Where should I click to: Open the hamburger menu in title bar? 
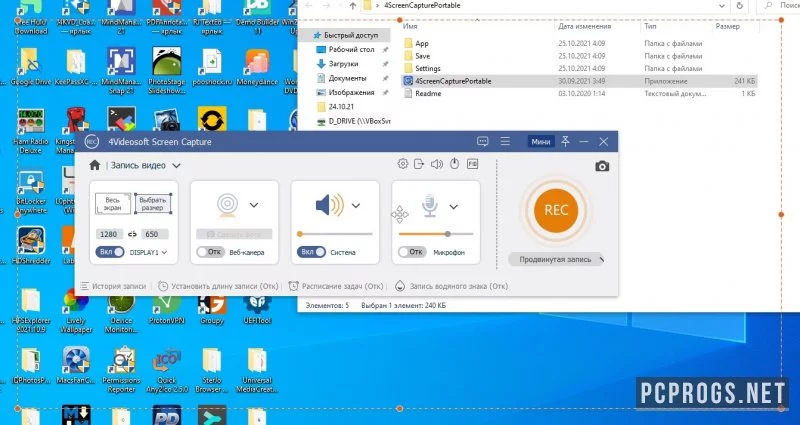click(505, 141)
